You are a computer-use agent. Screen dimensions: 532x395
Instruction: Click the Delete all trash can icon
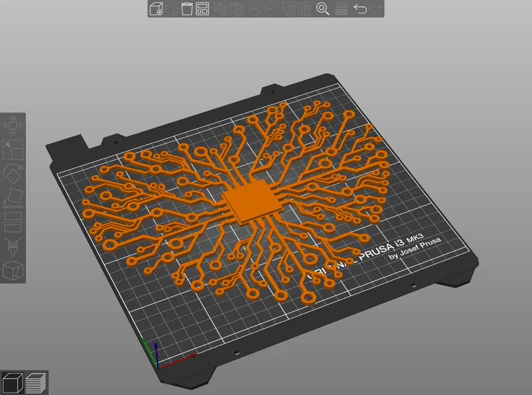186,8
